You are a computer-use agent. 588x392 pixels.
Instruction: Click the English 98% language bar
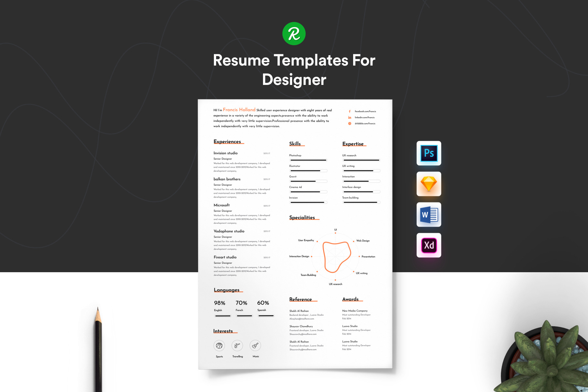pyautogui.click(x=223, y=316)
